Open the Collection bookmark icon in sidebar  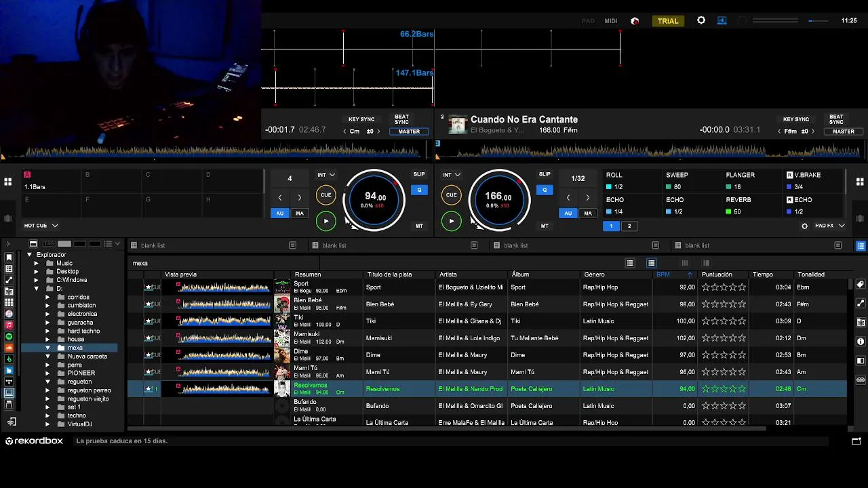[x=9, y=257]
